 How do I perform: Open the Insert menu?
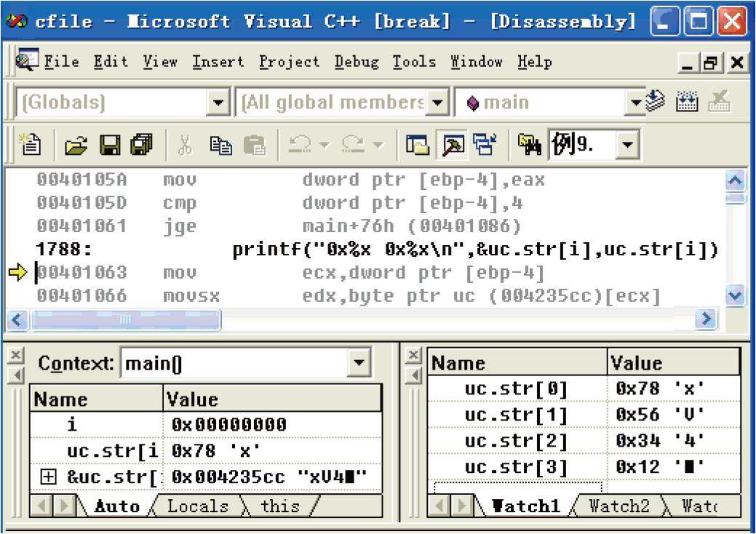218,62
